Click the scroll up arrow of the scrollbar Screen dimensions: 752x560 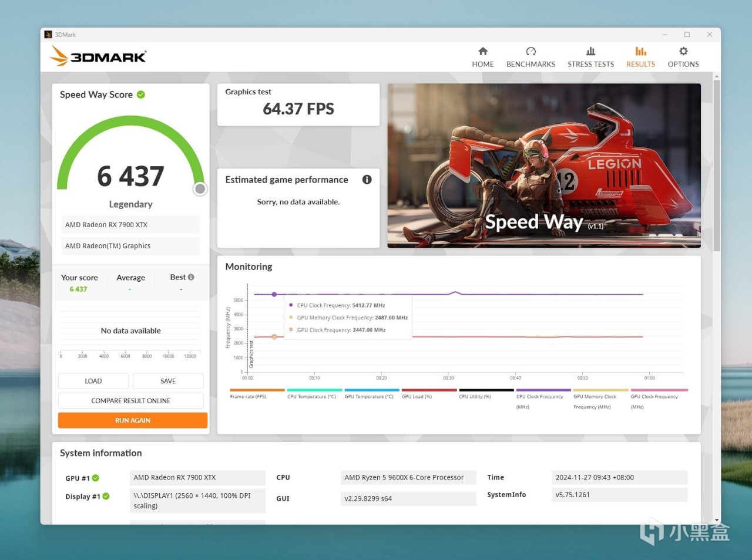717,76
